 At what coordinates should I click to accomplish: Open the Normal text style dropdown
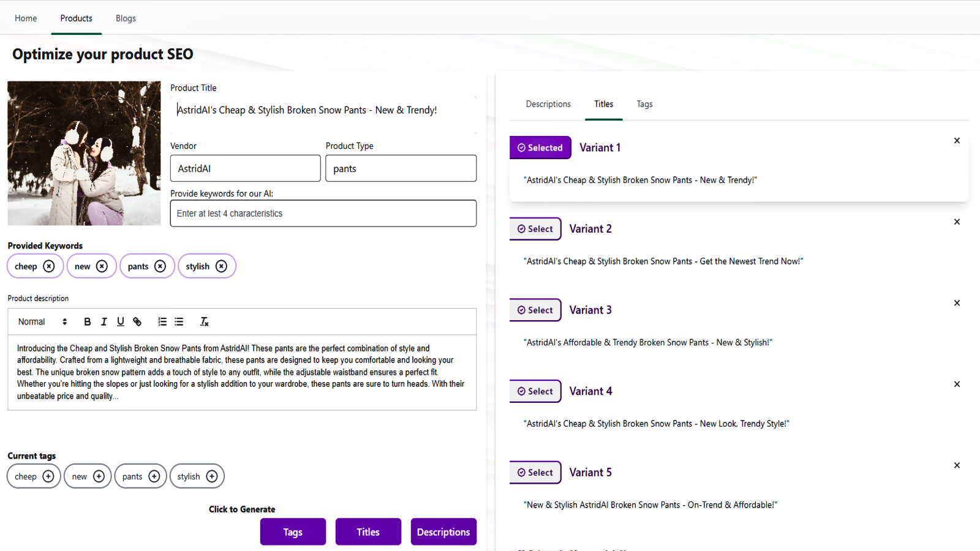coord(42,321)
